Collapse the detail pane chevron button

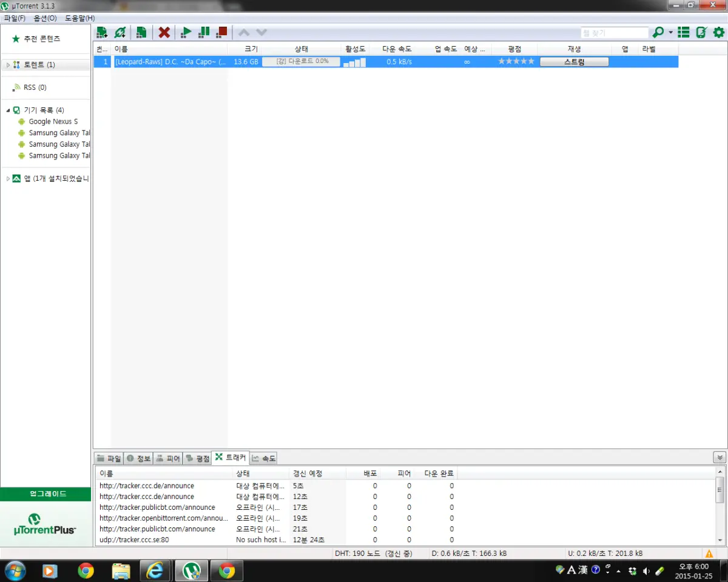pos(720,458)
